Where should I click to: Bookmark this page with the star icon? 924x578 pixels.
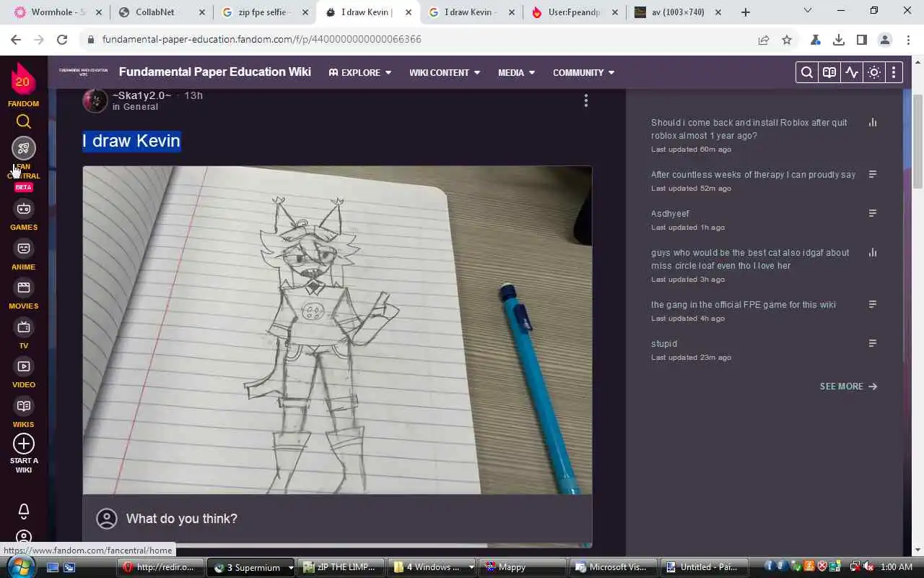(787, 40)
